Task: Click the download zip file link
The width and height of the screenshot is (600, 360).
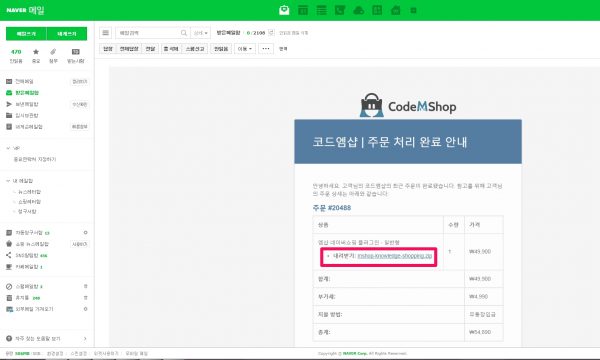Action: 395,256
